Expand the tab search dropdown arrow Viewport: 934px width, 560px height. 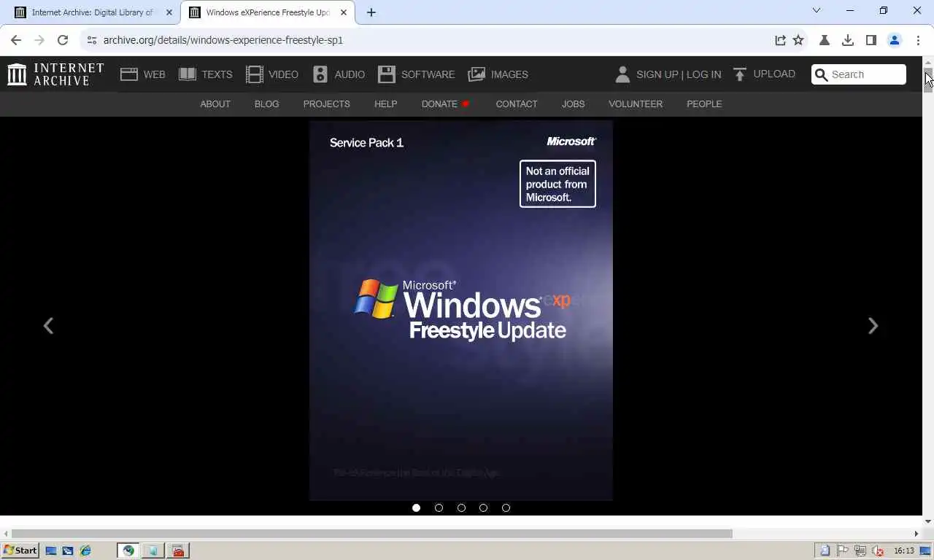tap(817, 11)
